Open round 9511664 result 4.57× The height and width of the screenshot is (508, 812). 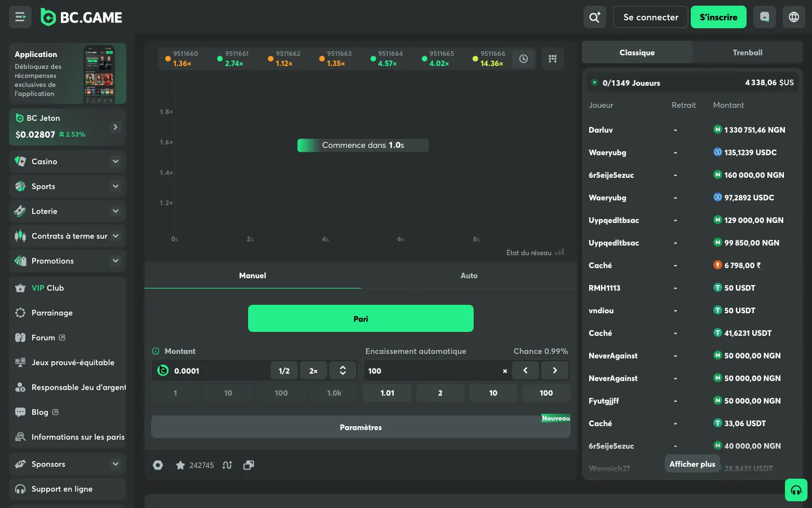tap(386, 59)
